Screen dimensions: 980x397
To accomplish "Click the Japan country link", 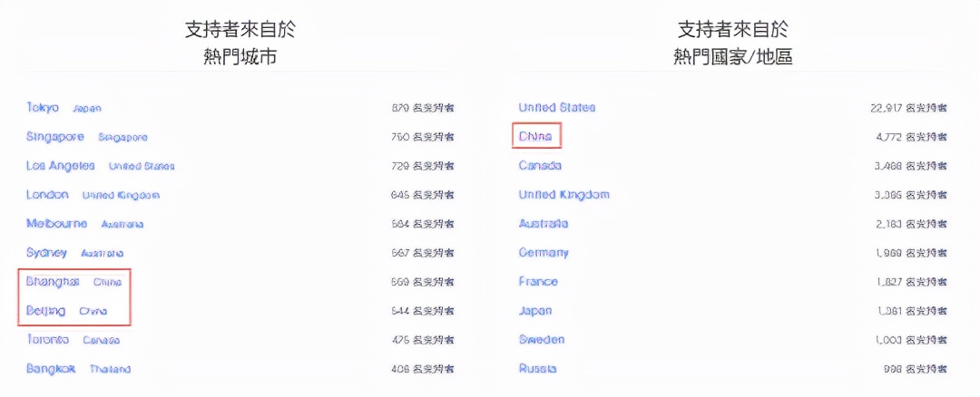I will pyautogui.click(x=536, y=311).
